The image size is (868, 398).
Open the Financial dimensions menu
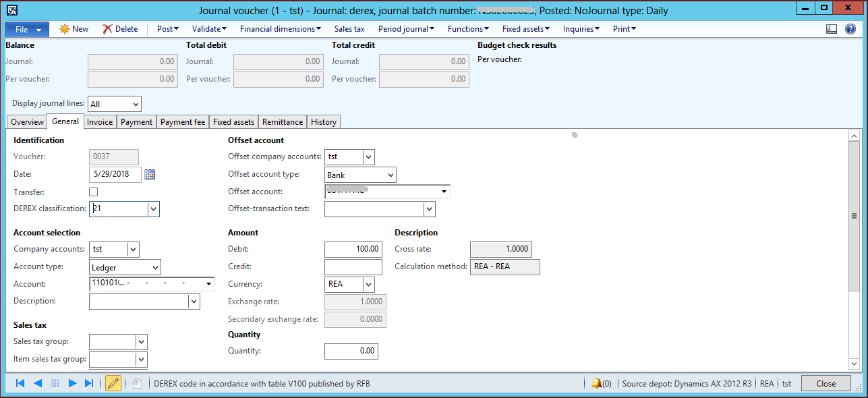pyautogui.click(x=281, y=29)
